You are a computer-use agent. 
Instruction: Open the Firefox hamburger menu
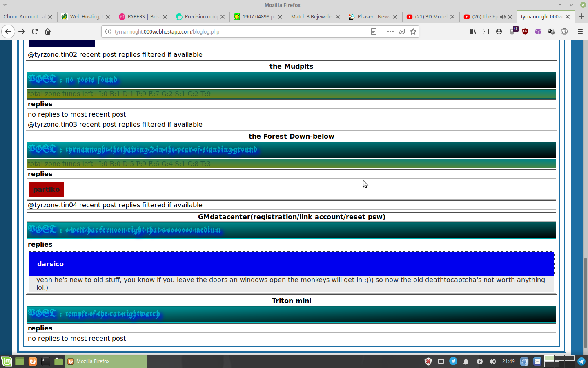click(x=580, y=31)
